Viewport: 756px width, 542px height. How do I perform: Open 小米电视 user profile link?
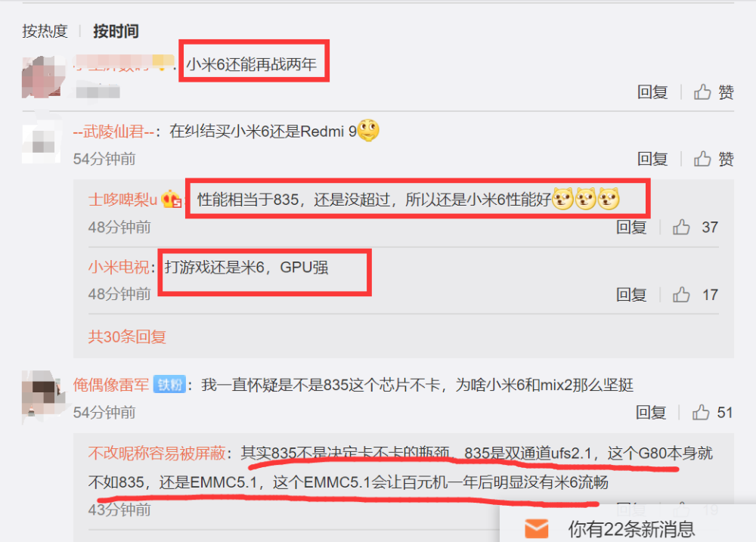[x=119, y=267]
